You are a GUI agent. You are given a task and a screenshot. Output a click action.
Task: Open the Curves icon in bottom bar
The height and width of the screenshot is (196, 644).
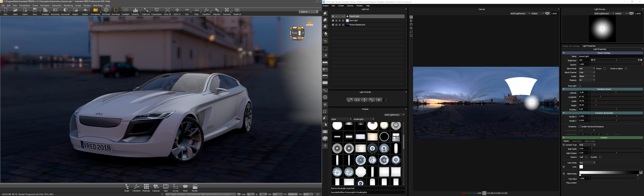click(175, 188)
